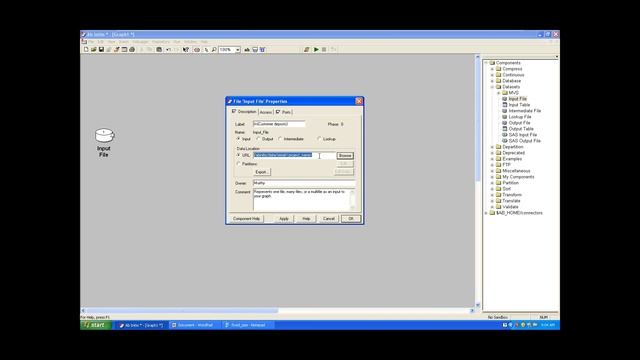The image size is (640, 360).
Task: Open the zoom percentage dropdown
Action: click(238, 49)
